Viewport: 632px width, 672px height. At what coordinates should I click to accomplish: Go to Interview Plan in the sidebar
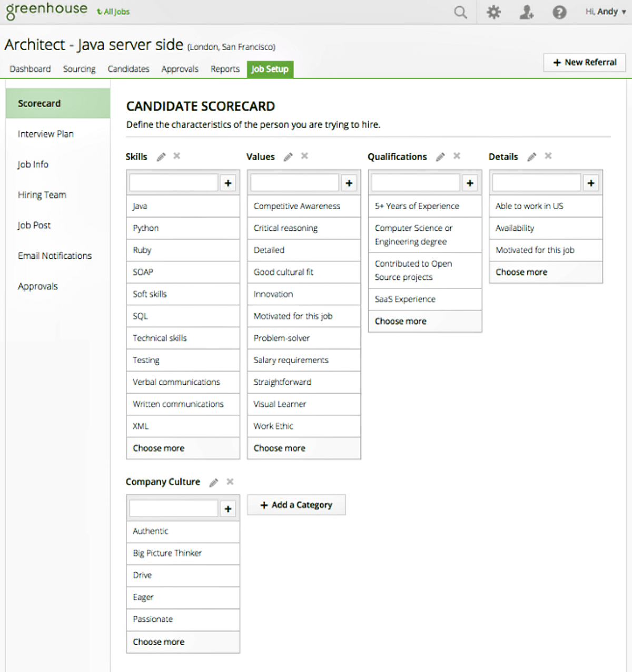click(45, 134)
